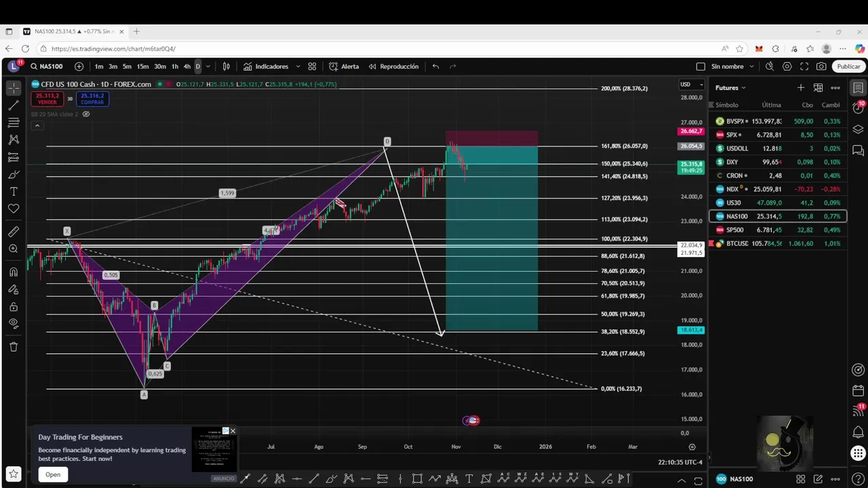
Task: Expand the Futures watchlist name dropdown
Action: 730,87
